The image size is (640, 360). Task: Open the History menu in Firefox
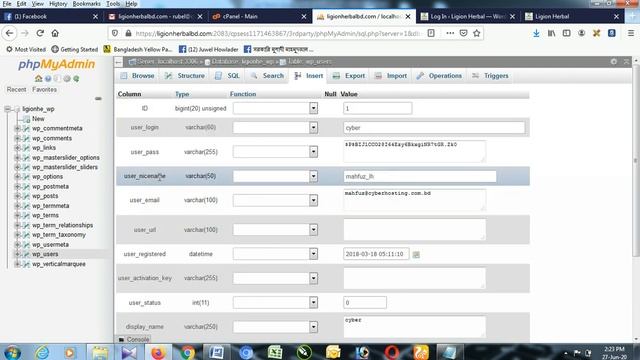58,4
